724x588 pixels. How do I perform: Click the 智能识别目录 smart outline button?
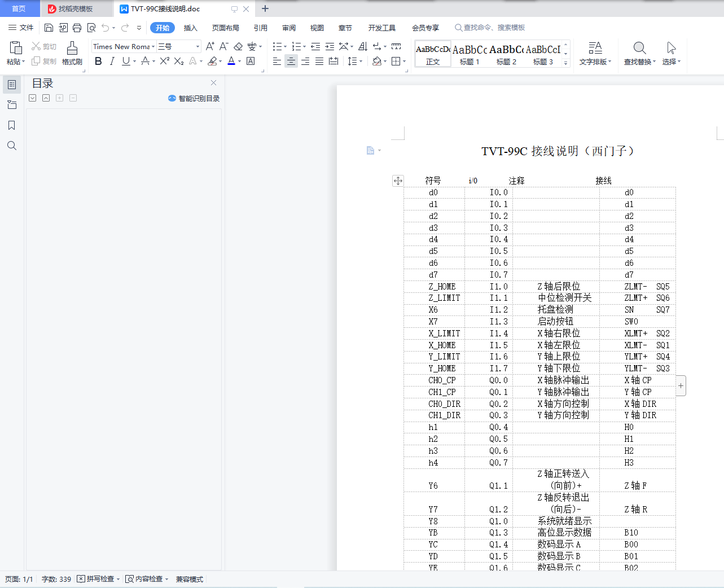tap(194, 98)
